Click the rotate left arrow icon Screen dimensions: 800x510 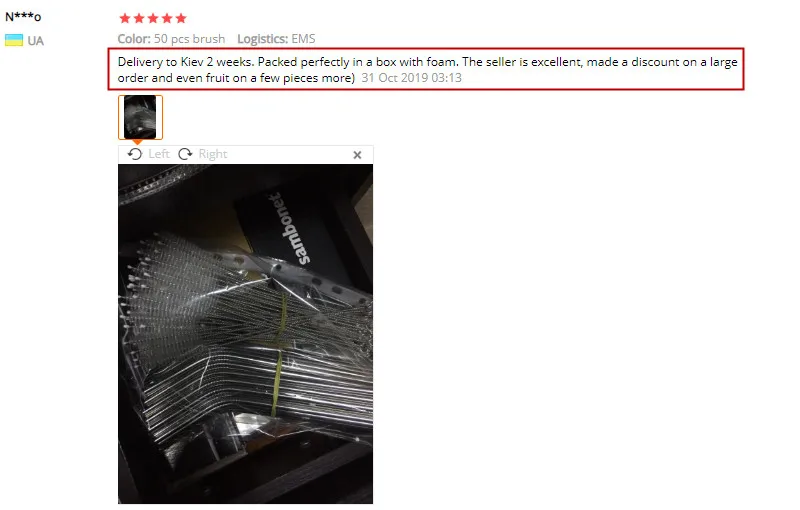coord(135,154)
